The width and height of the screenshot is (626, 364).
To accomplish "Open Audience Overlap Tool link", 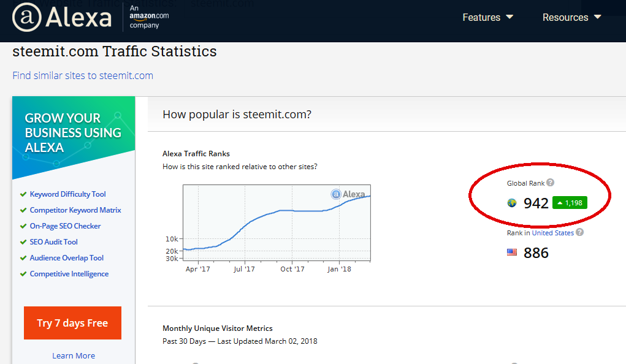I will point(66,258).
